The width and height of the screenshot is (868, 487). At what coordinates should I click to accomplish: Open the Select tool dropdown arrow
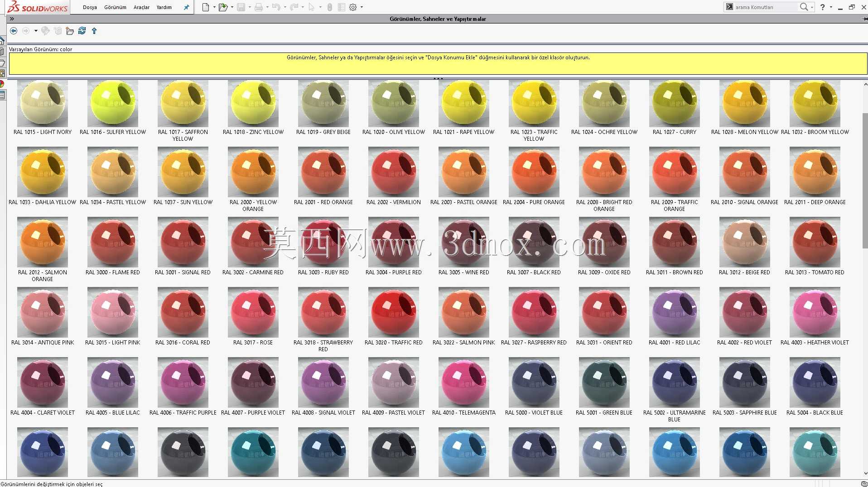pyautogui.click(x=320, y=7)
